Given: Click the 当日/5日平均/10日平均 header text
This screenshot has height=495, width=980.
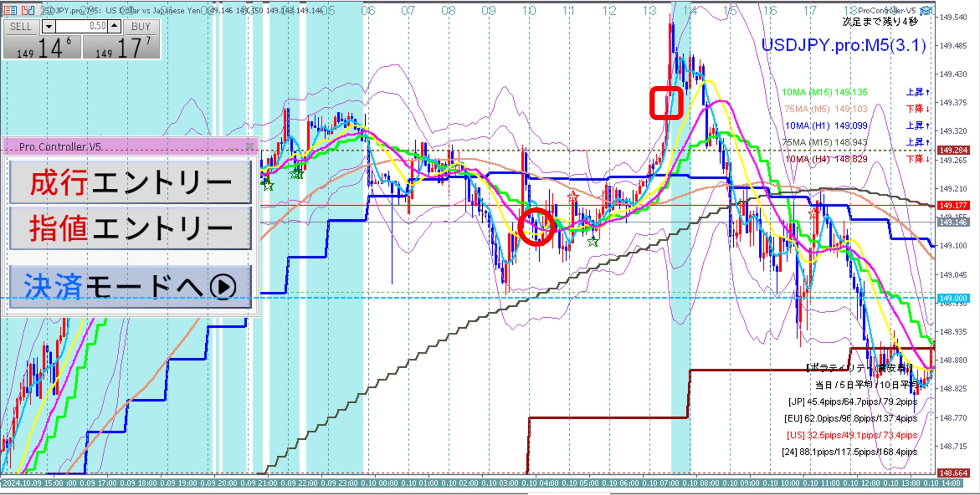Looking at the screenshot, I should 866,385.
